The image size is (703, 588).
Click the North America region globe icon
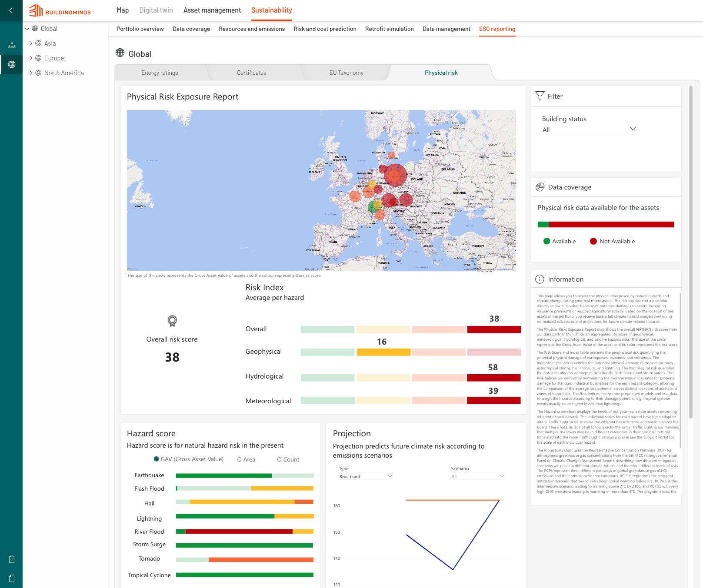(x=38, y=73)
